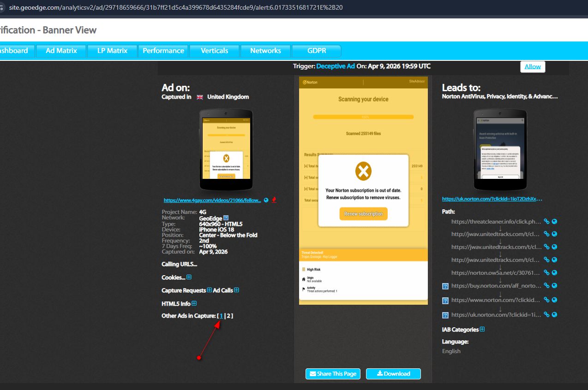This screenshot has width=588, height=390.
Task: Click the 'Center - Below the Fold' position value
Action: (x=228, y=235)
